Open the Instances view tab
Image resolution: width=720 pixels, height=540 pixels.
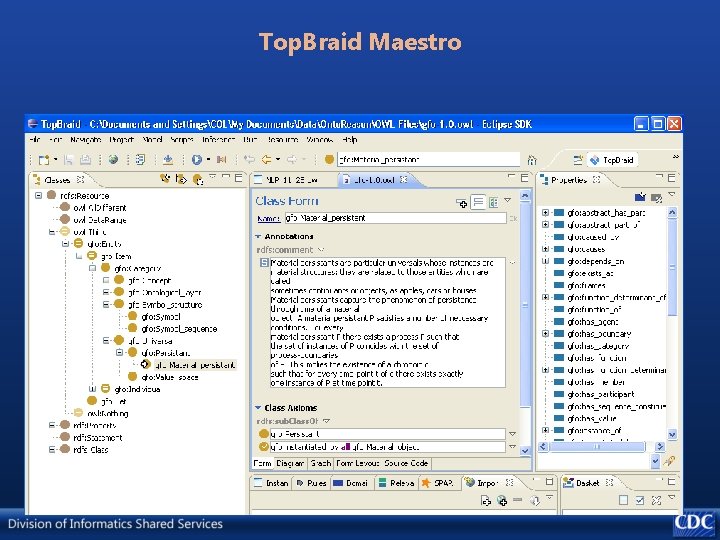[x=272, y=483]
